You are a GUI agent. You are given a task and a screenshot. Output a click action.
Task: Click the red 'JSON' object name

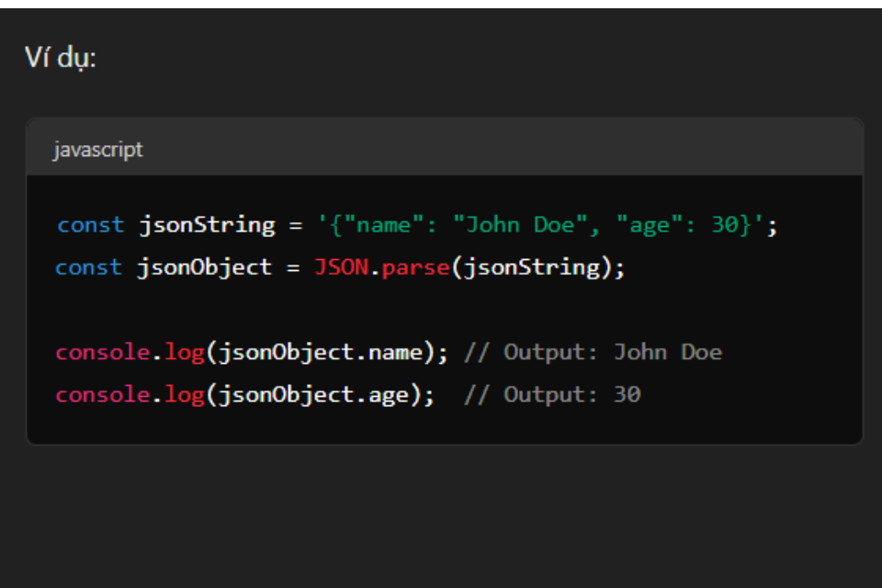341,267
